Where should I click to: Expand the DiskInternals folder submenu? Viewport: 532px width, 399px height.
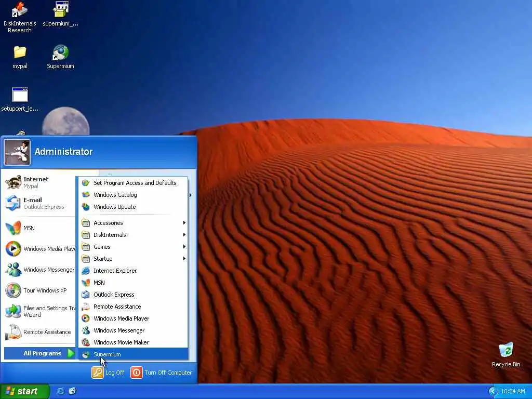(134, 235)
